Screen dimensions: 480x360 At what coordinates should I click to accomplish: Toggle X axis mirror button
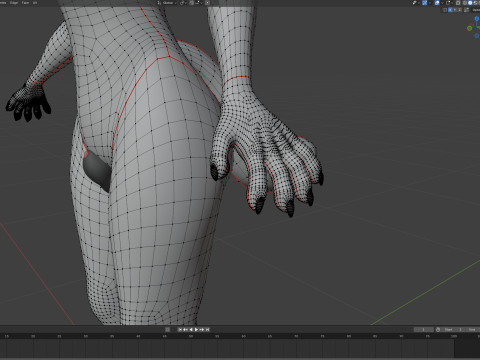450,10
